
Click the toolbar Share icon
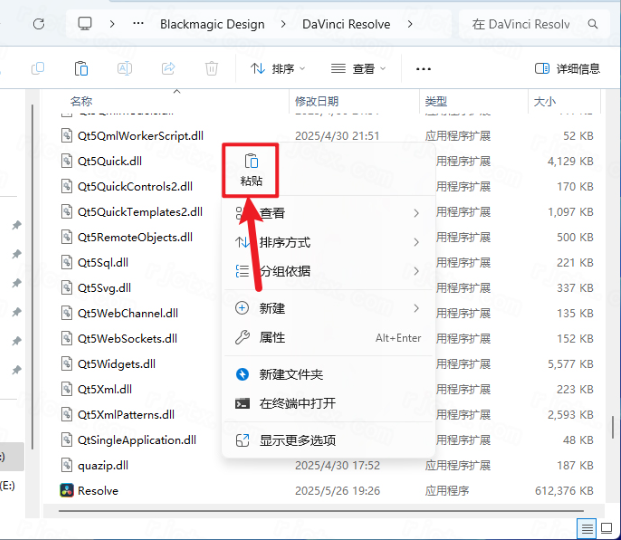(168, 69)
